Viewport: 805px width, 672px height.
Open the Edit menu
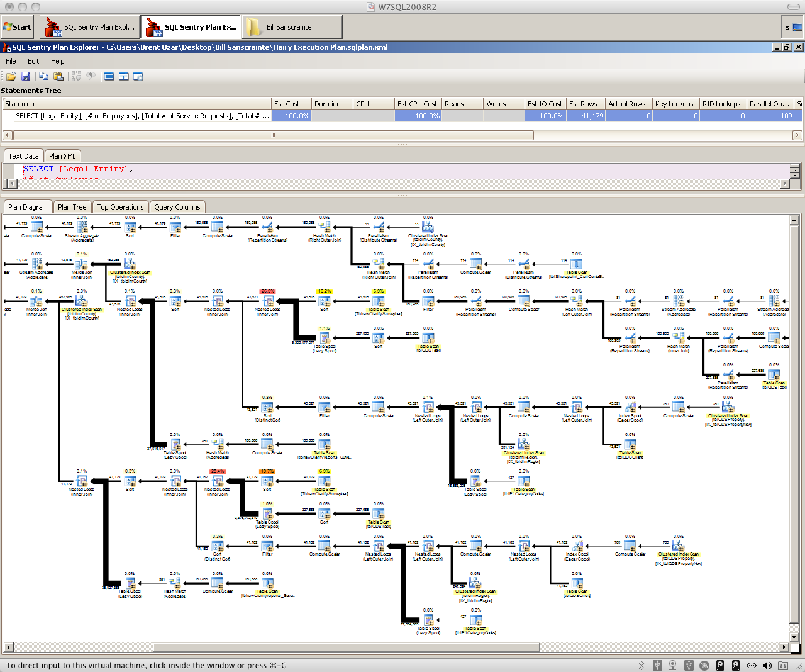pos(33,61)
